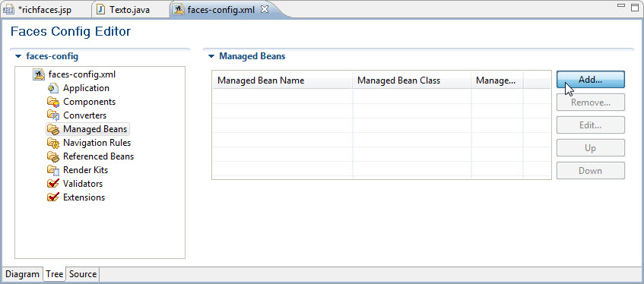Click the Faces Config Editor title
The width and height of the screenshot is (644, 284).
pyautogui.click(x=71, y=31)
